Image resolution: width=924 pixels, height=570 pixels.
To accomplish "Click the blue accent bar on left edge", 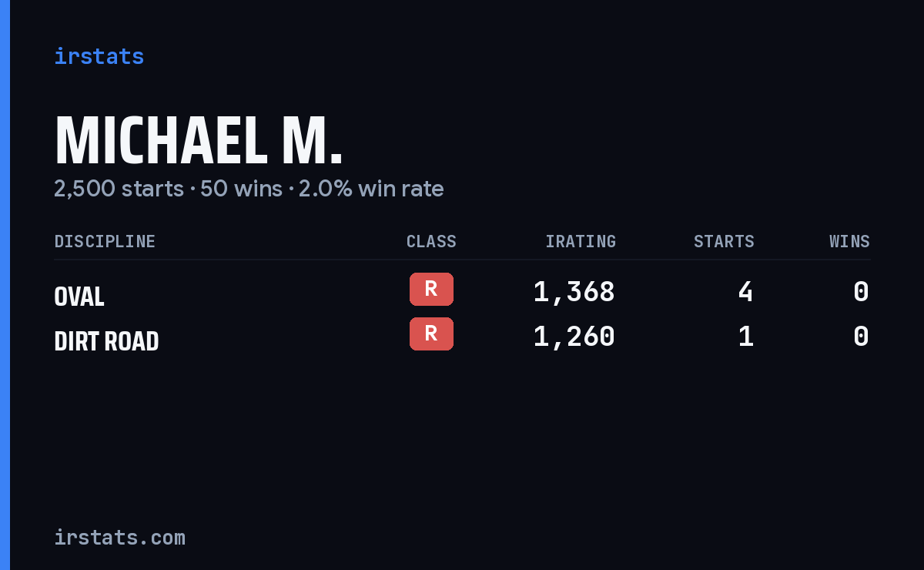I will click(5, 285).
